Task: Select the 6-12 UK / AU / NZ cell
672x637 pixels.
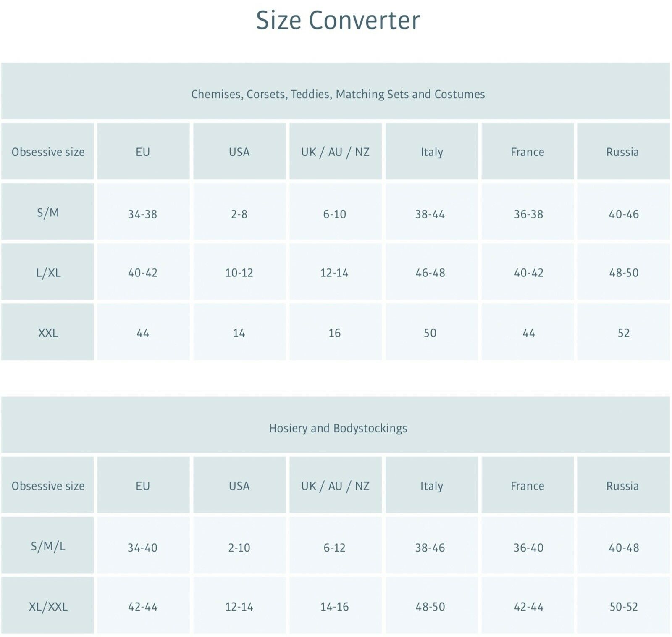Action: (336, 545)
